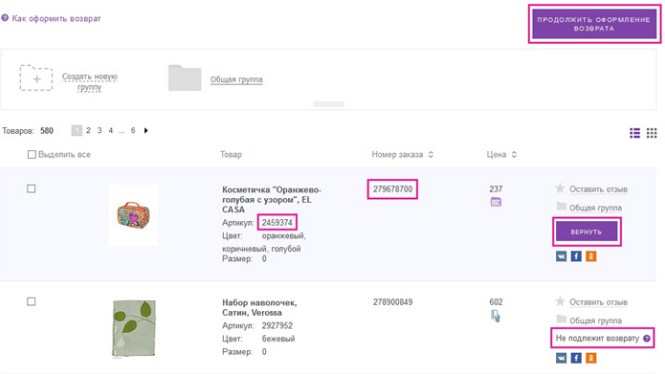Share Косметичка on Odnoklassniki
This screenshot has width=665, height=374.
click(591, 256)
